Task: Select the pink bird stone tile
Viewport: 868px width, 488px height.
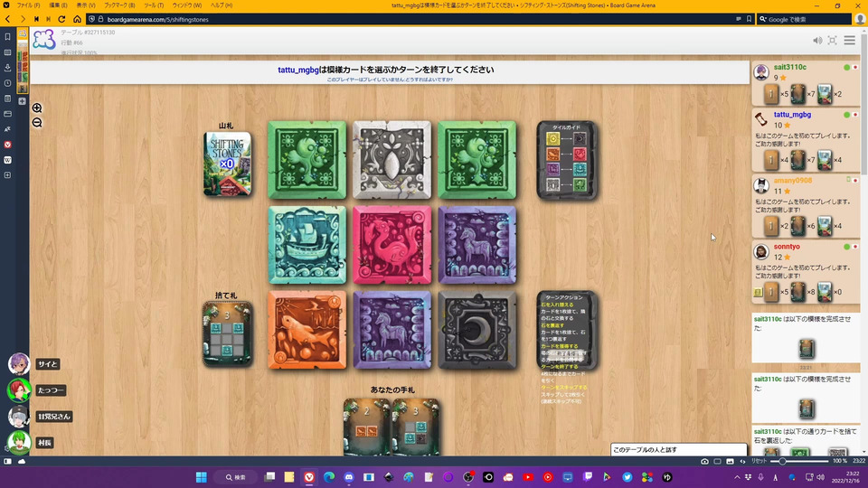Action: [x=392, y=245]
